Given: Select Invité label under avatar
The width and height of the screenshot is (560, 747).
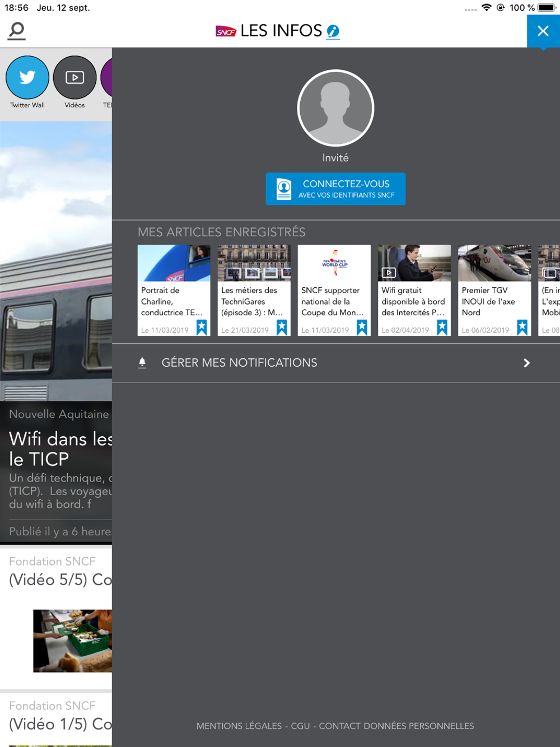Looking at the screenshot, I should [335, 158].
